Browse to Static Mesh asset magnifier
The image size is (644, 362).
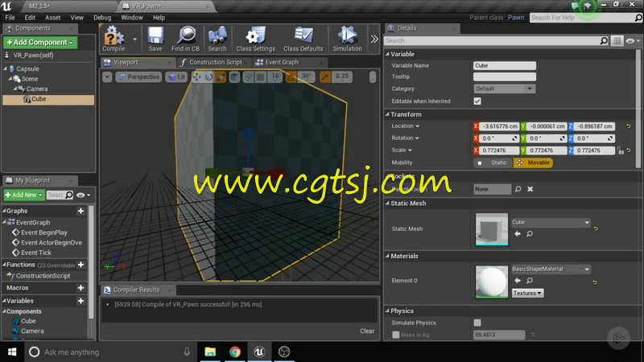pyautogui.click(x=530, y=233)
